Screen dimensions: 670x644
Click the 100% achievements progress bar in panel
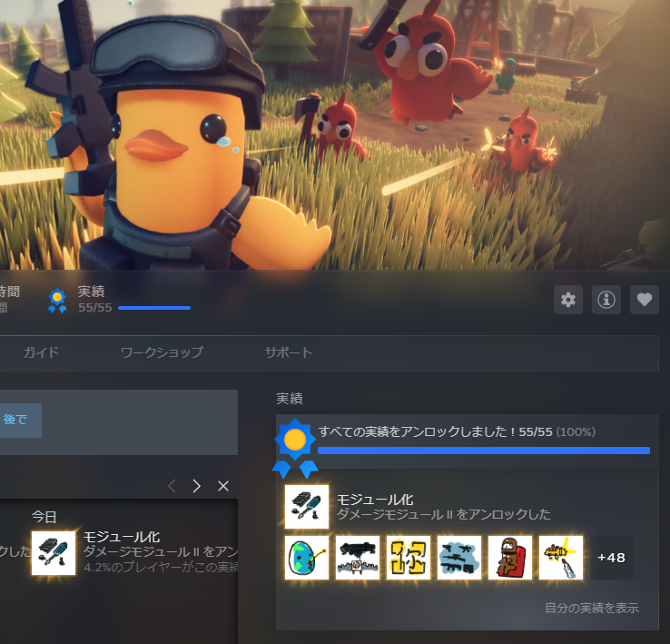tap(484, 451)
